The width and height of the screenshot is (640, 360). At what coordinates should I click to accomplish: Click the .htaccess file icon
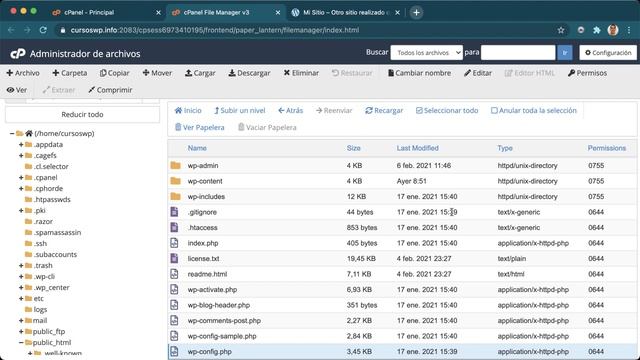tap(174, 228)
